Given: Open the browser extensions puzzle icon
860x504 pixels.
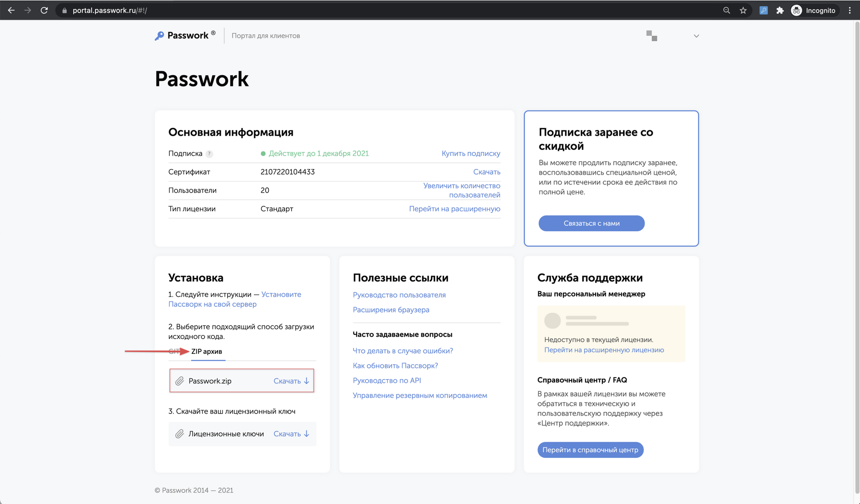Looking at the screenshot, I should 780,10.
